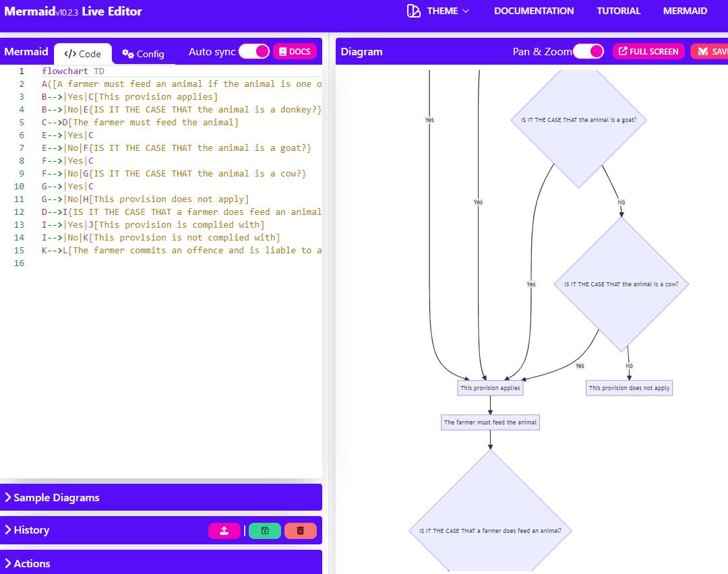The image size is (728, 574).
Task: Click the 'No' label below cow diamond
Action: (x=629, y=366)
